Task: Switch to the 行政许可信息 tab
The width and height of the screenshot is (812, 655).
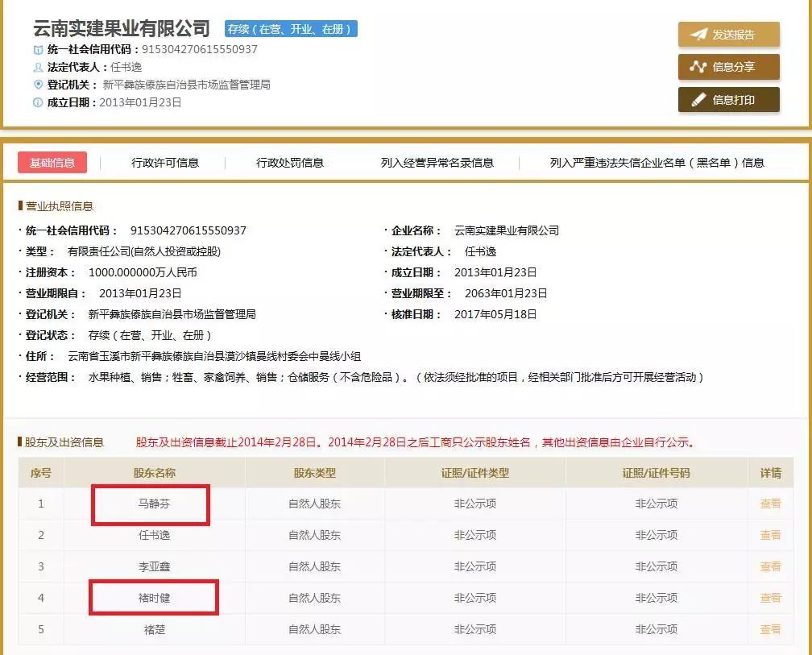Action: pyautogui.click(x=164, y=163)
